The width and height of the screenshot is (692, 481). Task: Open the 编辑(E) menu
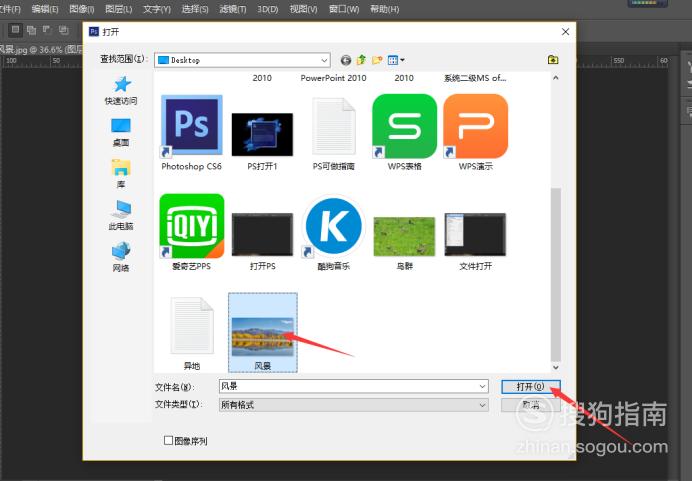click(x=45, y=9)
